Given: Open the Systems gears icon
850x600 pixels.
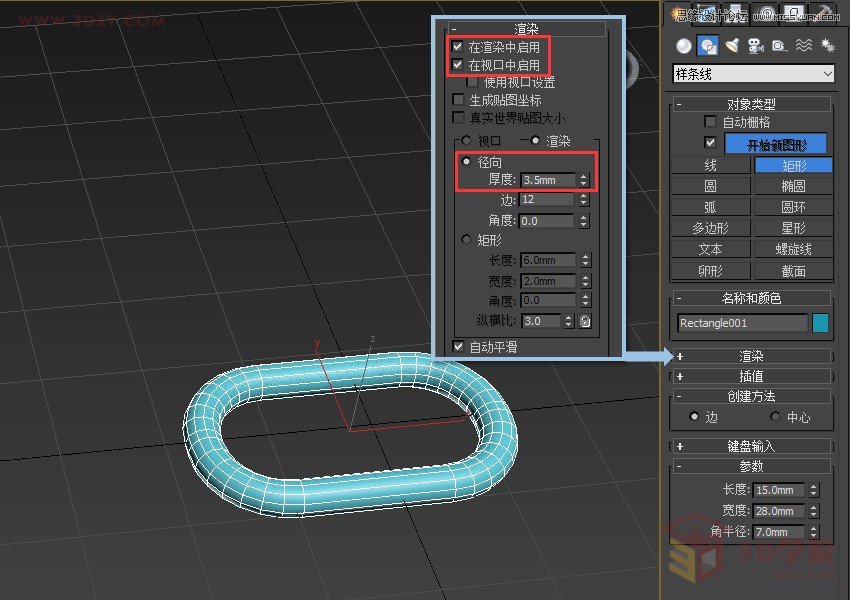Looking at the screenshot, I should (x=827, y=46).
